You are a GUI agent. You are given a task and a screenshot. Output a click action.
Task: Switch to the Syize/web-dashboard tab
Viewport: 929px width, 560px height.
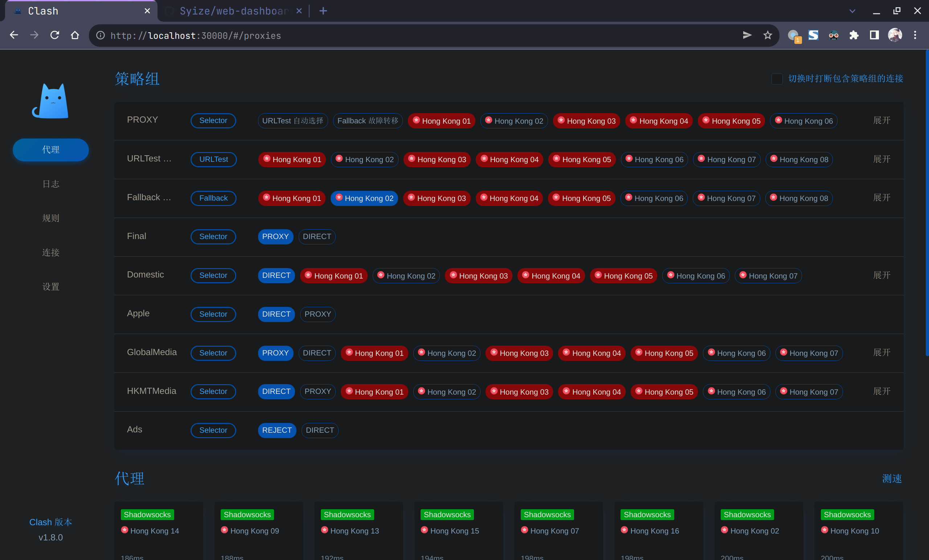point(234,11)
